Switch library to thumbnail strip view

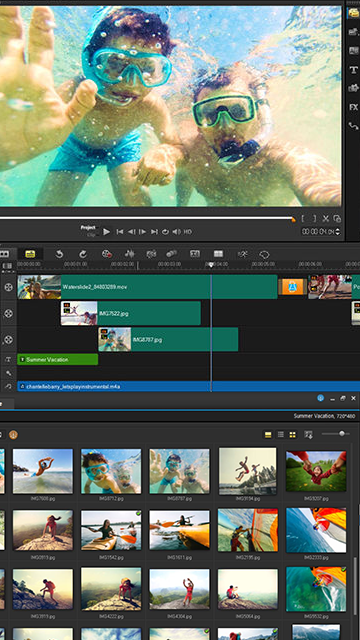[268, 435]
